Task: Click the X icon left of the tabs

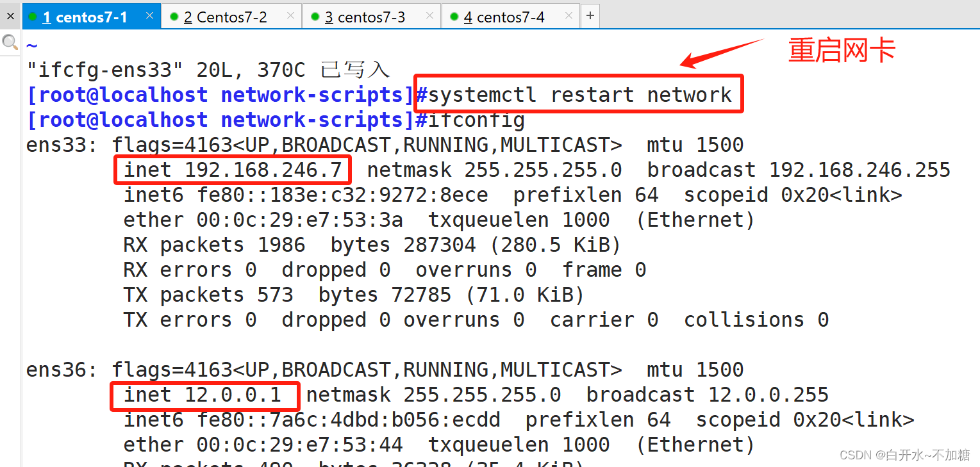Action: (x=10, y=16)
